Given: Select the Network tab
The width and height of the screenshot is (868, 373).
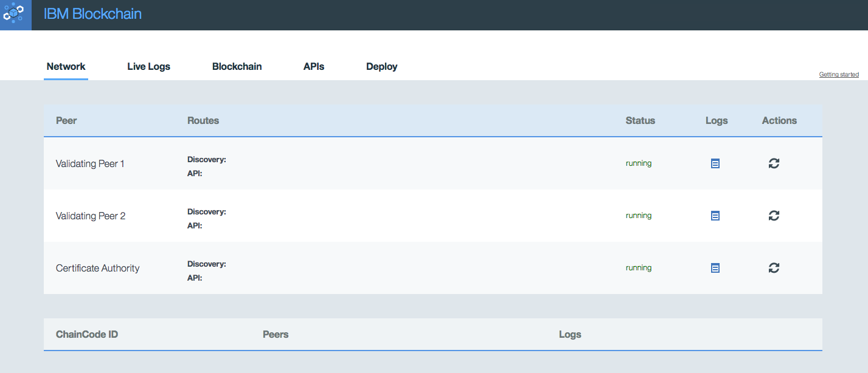Looking at the screenshot, I should 66,67.
